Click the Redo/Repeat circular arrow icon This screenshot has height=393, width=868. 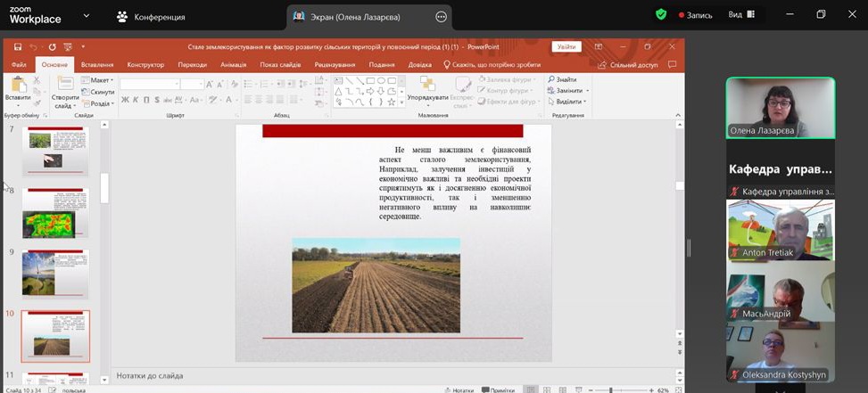(x=52, y=47)
